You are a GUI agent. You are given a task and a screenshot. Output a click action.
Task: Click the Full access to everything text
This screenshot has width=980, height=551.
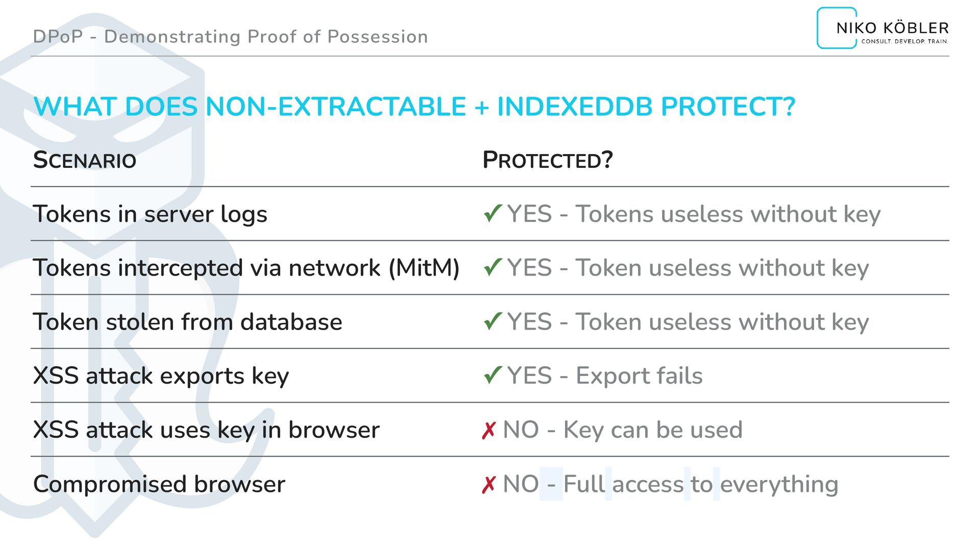[x=700, y=484]
